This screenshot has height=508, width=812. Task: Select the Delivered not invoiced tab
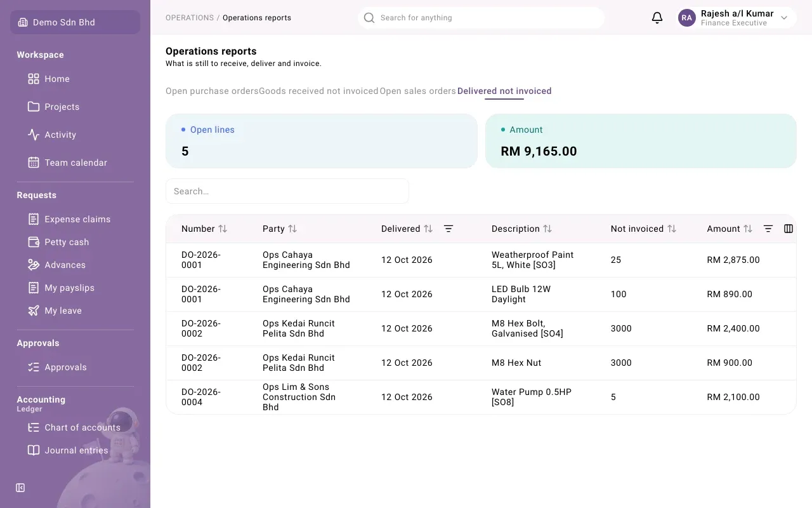[504, 91]
